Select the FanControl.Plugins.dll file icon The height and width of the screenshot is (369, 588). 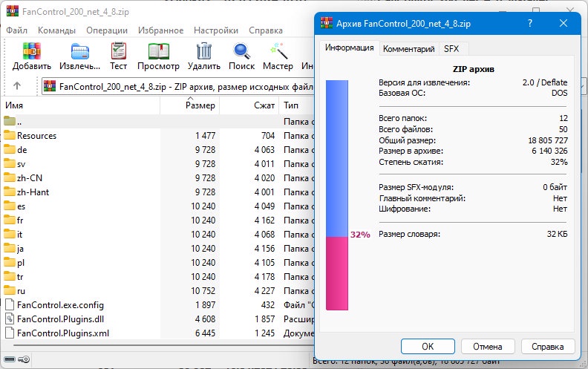pos(10,319)
